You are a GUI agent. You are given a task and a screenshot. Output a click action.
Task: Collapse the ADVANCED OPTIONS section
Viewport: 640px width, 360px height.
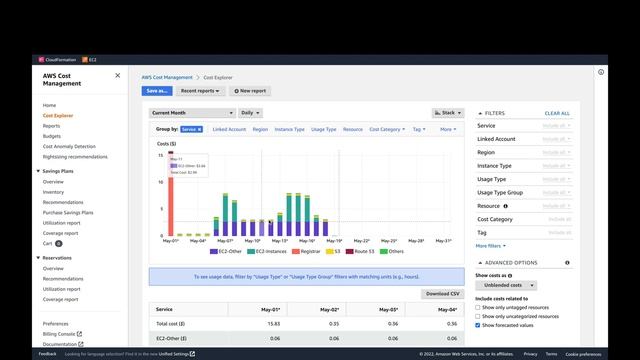(508, 263)
